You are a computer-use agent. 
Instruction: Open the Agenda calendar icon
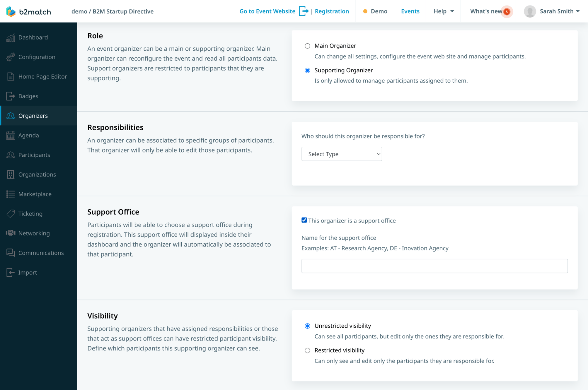click(x=10, y=135)
